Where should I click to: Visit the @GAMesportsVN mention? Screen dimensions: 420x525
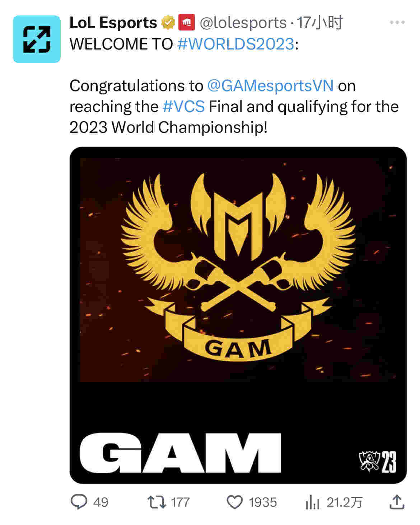coord(270,86)
